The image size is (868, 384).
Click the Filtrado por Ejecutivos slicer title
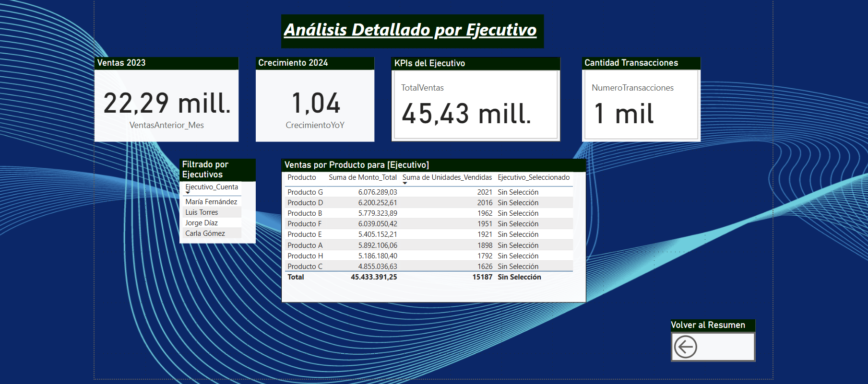205,170
